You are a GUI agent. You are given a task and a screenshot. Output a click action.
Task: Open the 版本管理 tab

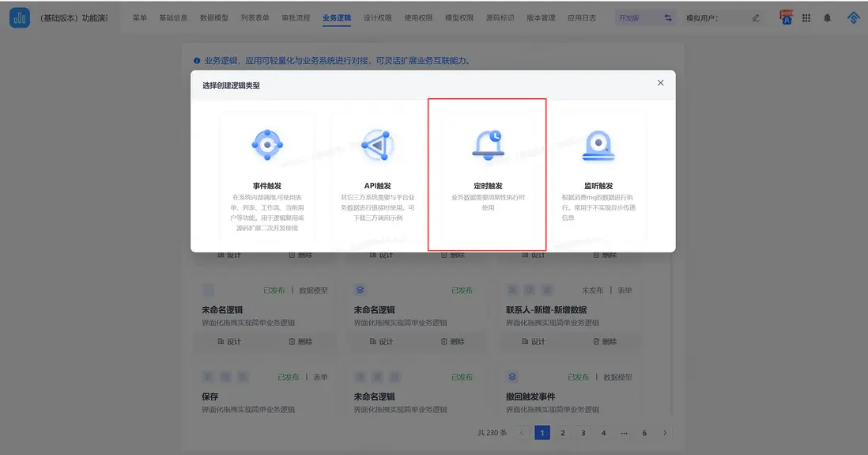[541, 17]
